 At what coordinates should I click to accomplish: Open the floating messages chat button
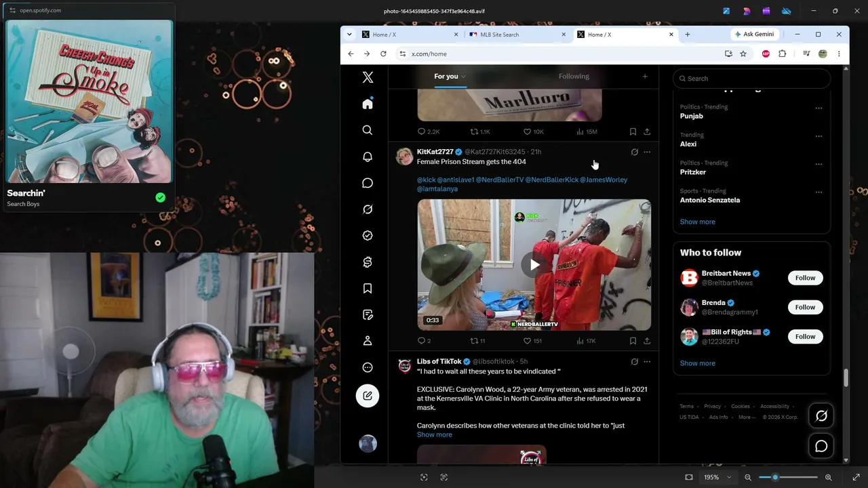tap(821, 446)
